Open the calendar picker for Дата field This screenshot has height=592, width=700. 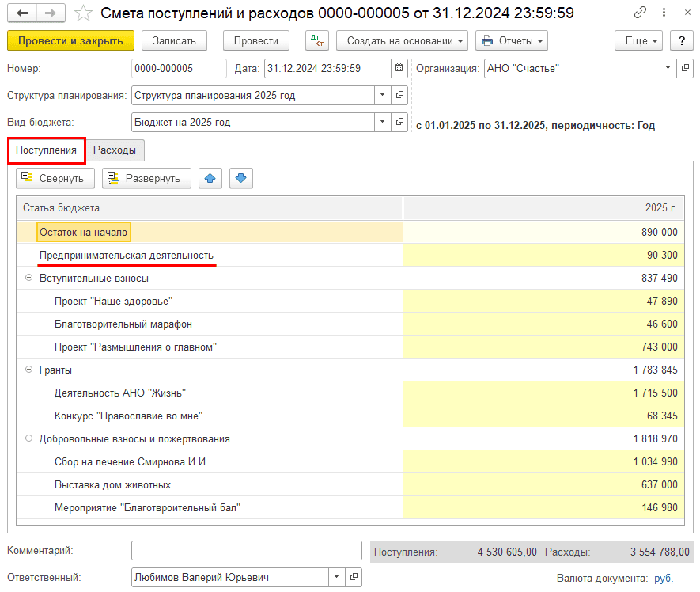[x=399, y=69]
